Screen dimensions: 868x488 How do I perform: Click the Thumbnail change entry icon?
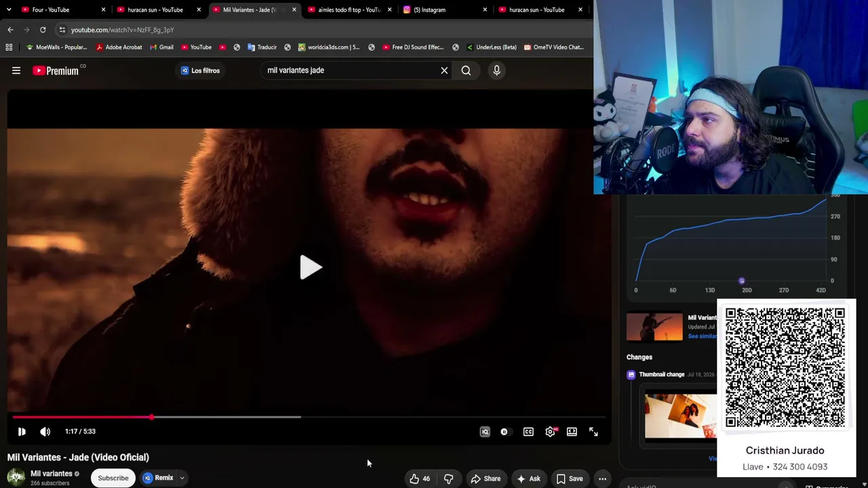click(631, 375)
